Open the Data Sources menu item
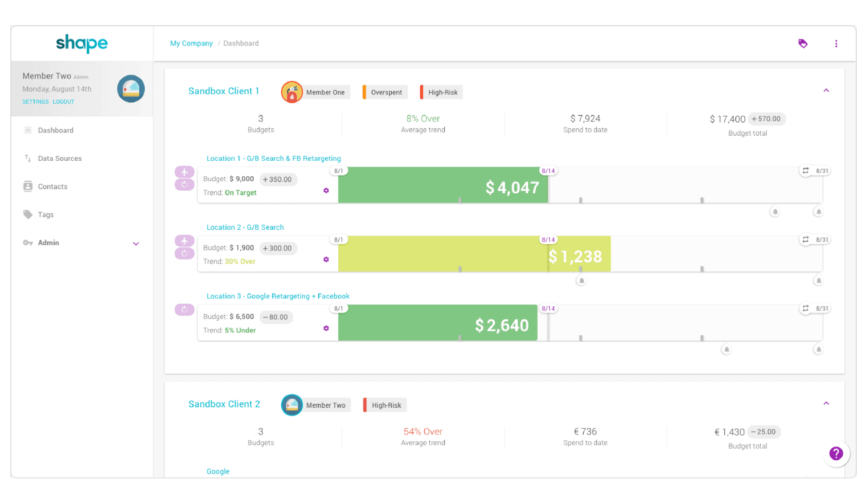867x504 pixels. (x=59, y=158)
